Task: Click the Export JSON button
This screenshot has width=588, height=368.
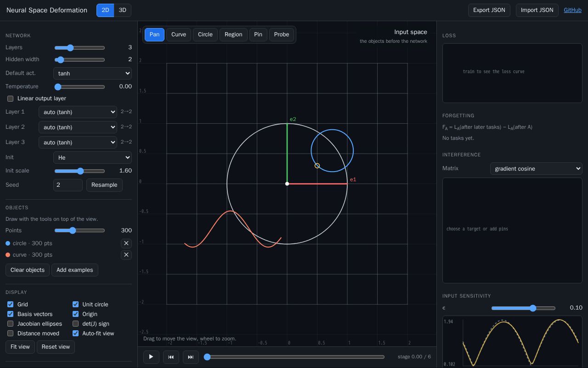Action: pyautogui.click(x=489, y=10)
